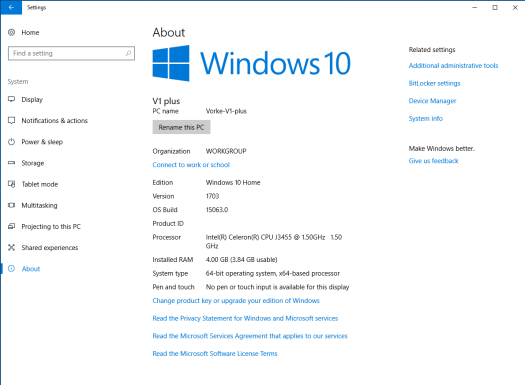Screen dimensions: 525x385
Task: Click the About page heading
Action: coord(169,32)
